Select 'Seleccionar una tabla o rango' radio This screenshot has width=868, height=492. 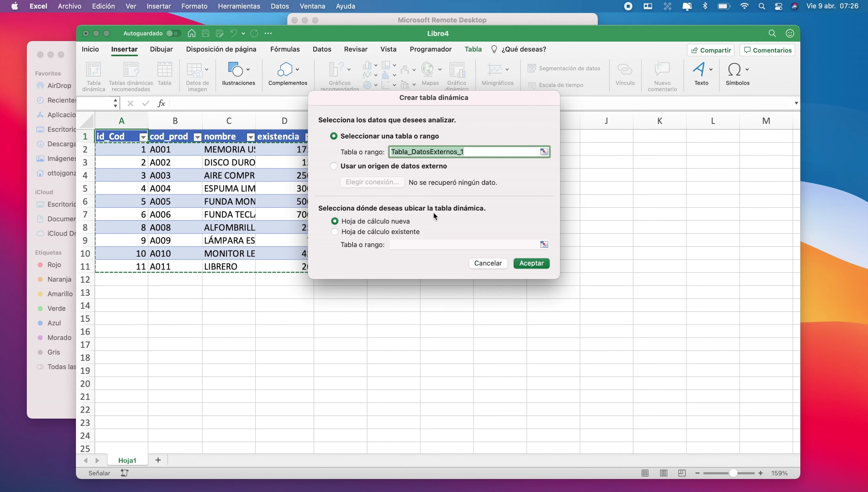coord(334,136)
